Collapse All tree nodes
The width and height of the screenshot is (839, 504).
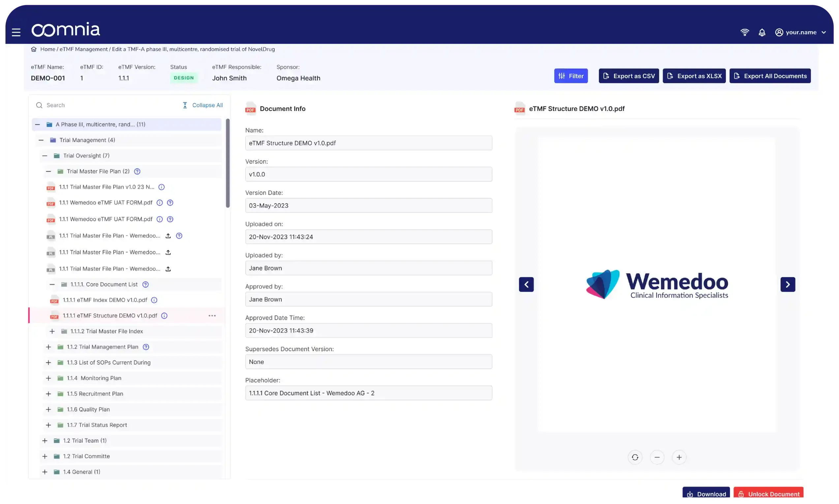(x=202, y=105)
